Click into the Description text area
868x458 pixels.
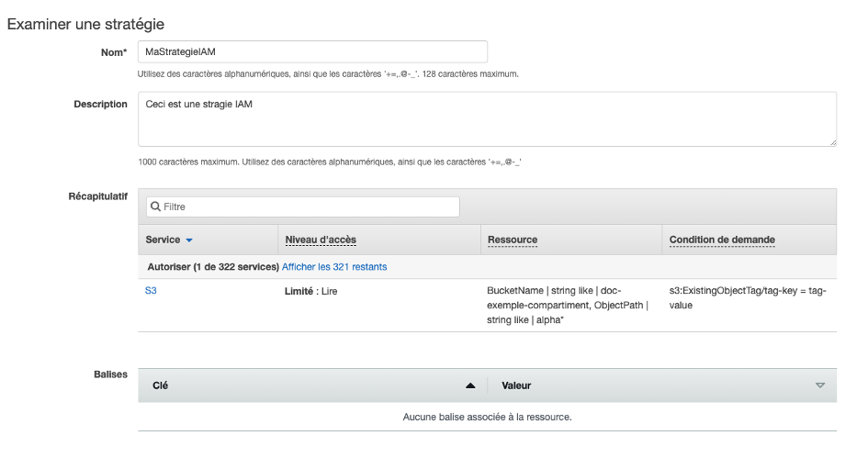pos(487,118)
